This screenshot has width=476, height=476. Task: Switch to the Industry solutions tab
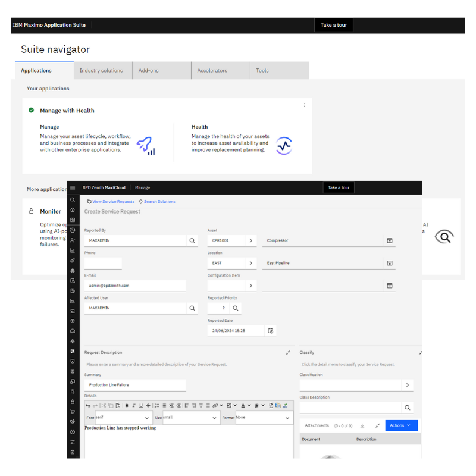point(102,70)
